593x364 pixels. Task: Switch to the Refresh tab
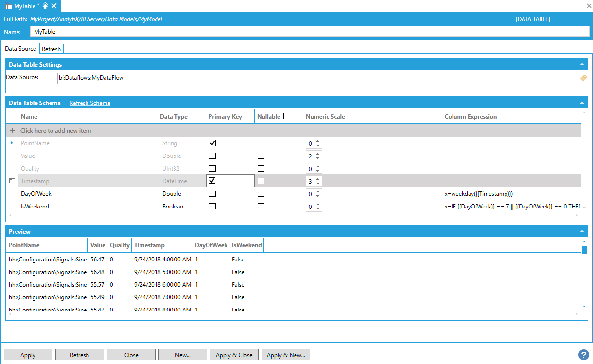[51, 49]
